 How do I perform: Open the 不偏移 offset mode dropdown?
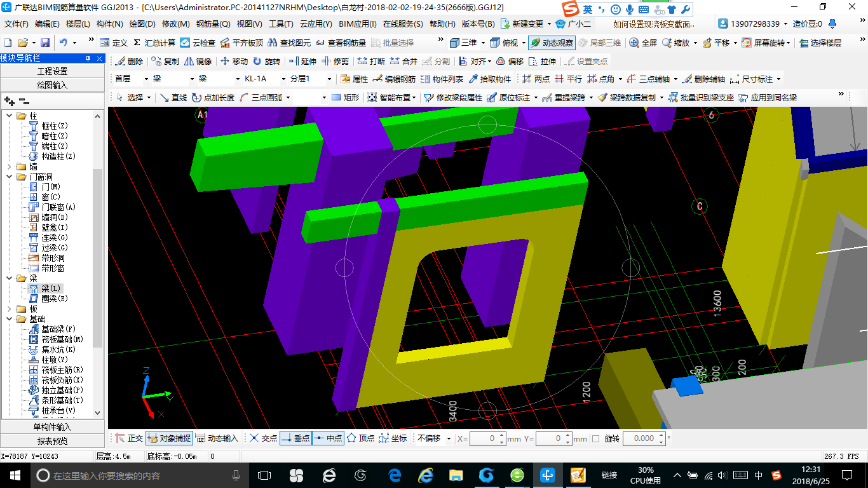(449, 438)
